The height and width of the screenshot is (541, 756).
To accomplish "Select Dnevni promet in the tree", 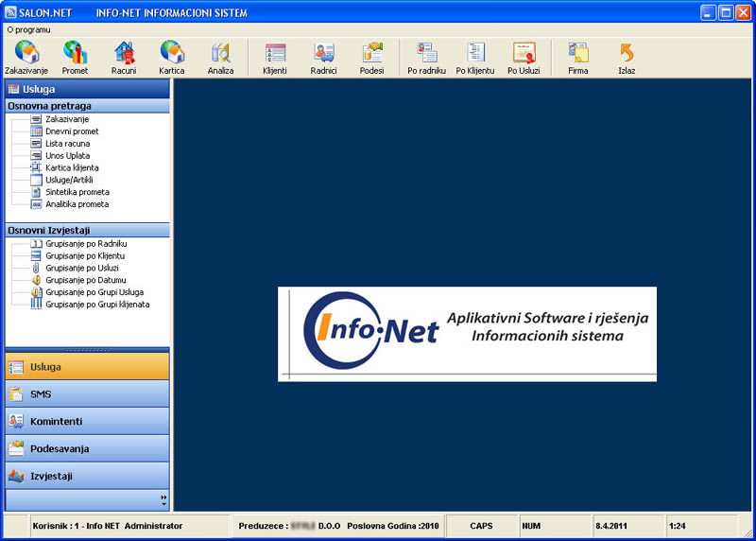I will [72, 131].
